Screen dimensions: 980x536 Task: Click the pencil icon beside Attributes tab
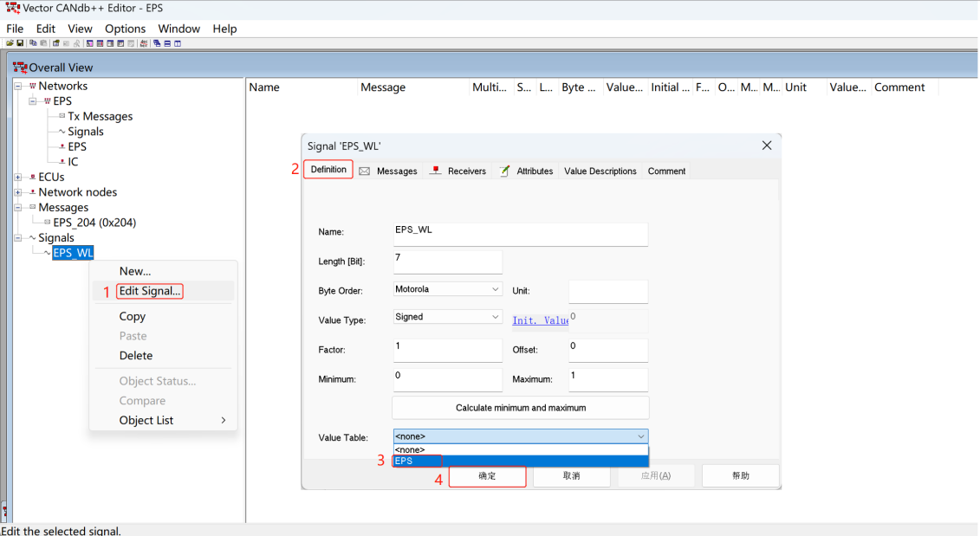[504, 171]
